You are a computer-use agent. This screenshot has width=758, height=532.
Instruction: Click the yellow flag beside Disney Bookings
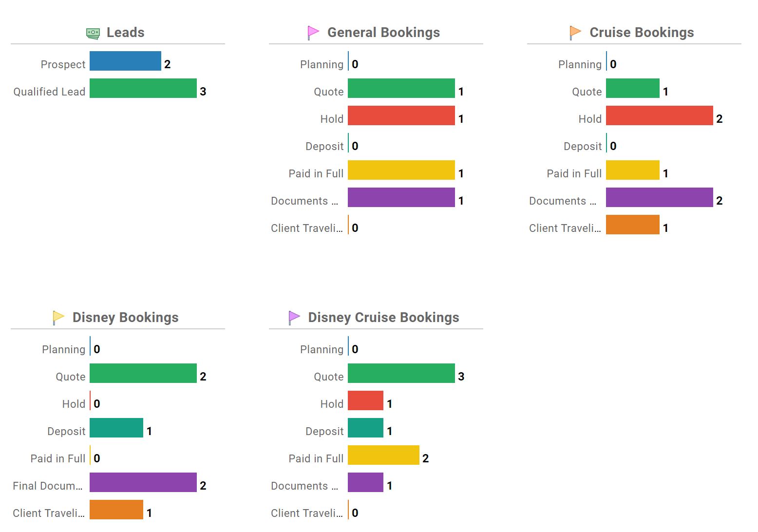click(x=58, y=318)
